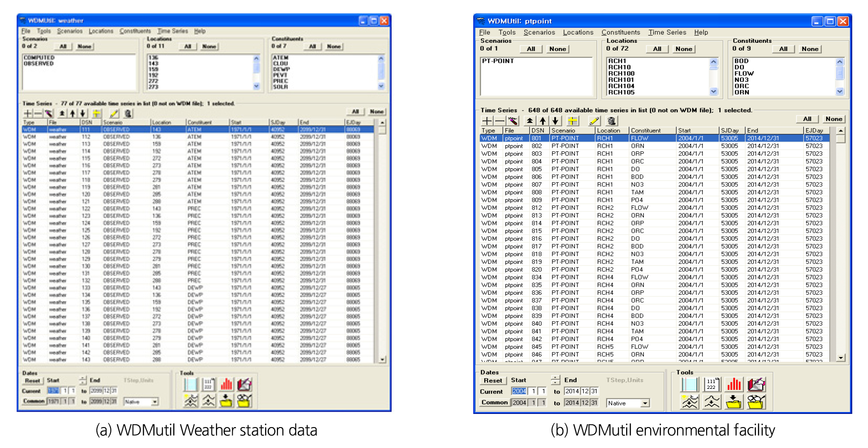The image size is (868, 448).
Task: Open the Native time step dropdown in ptpoint
Action: [645, 403]
